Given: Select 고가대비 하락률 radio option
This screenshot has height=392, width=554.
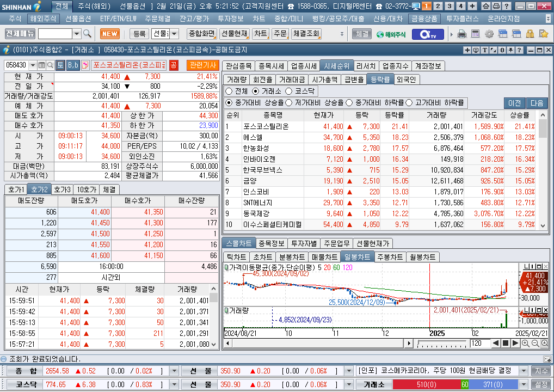Looking at the screenshot, I should [x=409, y=102].
